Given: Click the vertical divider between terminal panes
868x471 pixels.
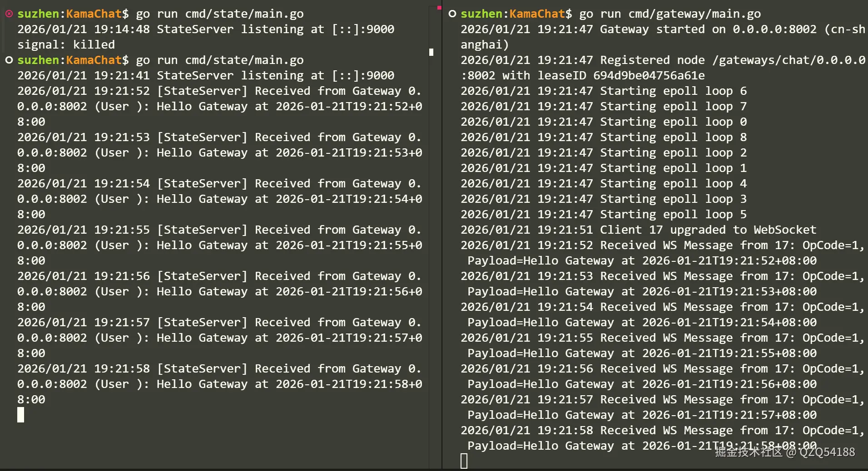Looking at the screenshot, I should tap(442, 236).
